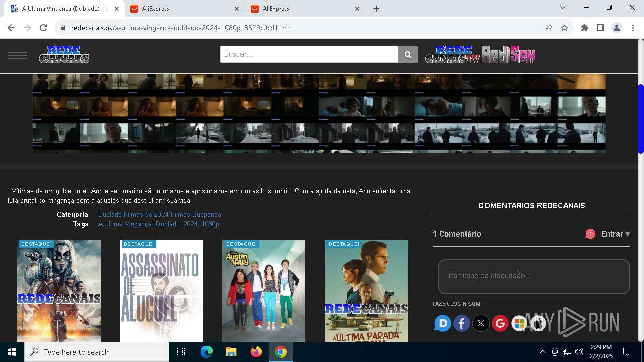Image resolution: width=644 pixels, height=362 pixels.
Task: Open the Chrome extensions puzzle icon
Action: pyautogui.click(x=585, y=28)
